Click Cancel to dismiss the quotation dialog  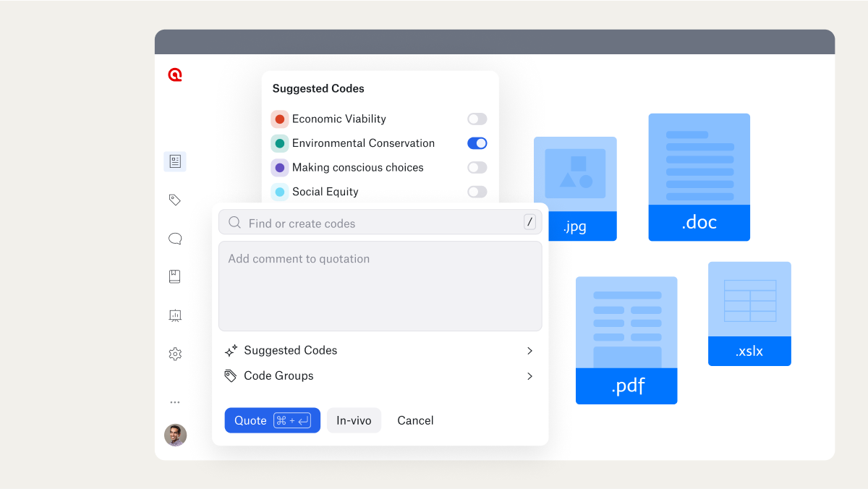[x=415, y=420]
